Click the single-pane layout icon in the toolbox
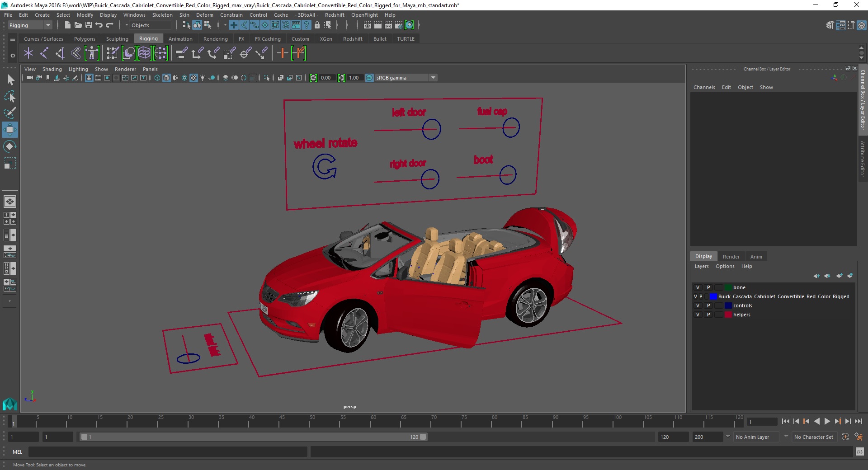This screenshot has height=470, width=868. coord(10,202)
